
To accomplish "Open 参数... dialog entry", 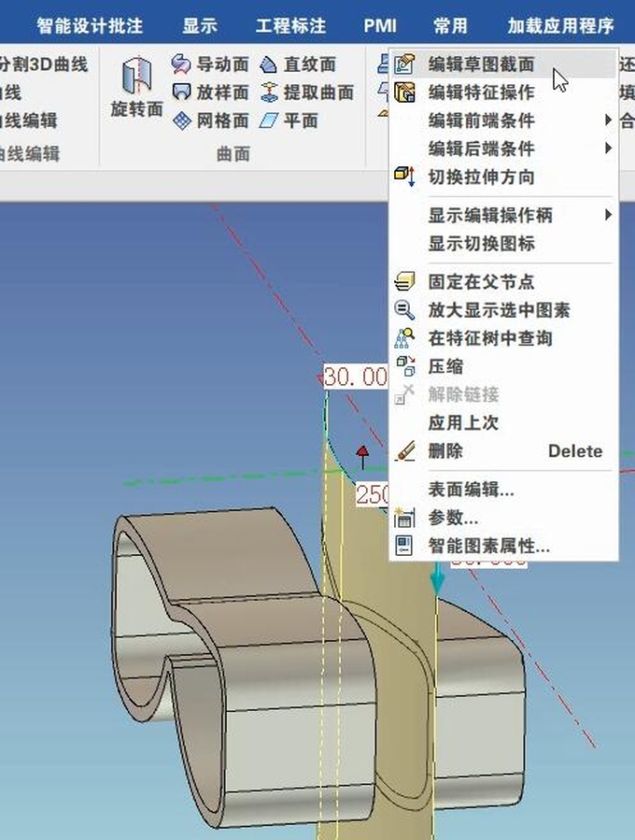I will coord(503,518).
